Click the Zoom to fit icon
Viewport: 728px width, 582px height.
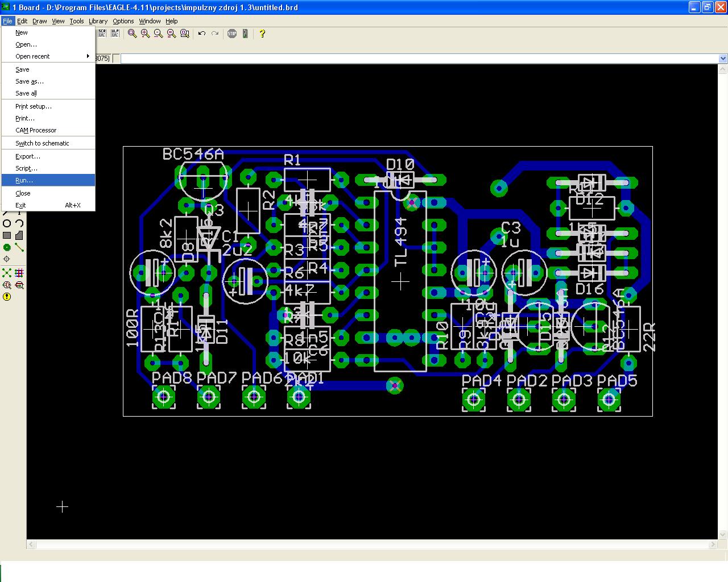coord(133,34)
